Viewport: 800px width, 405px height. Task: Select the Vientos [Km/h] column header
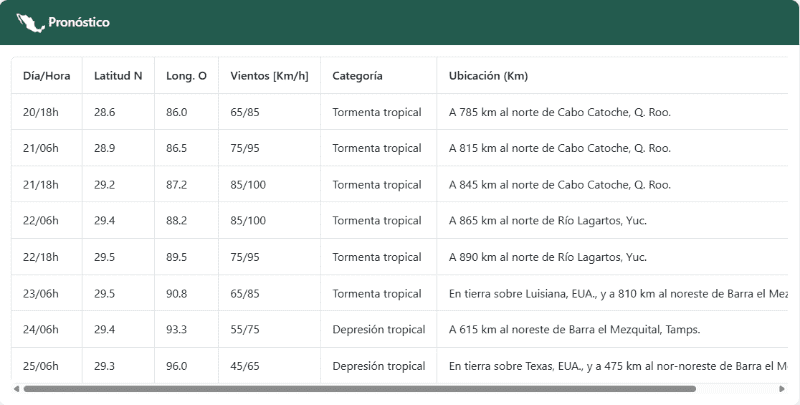coord(269,75)
